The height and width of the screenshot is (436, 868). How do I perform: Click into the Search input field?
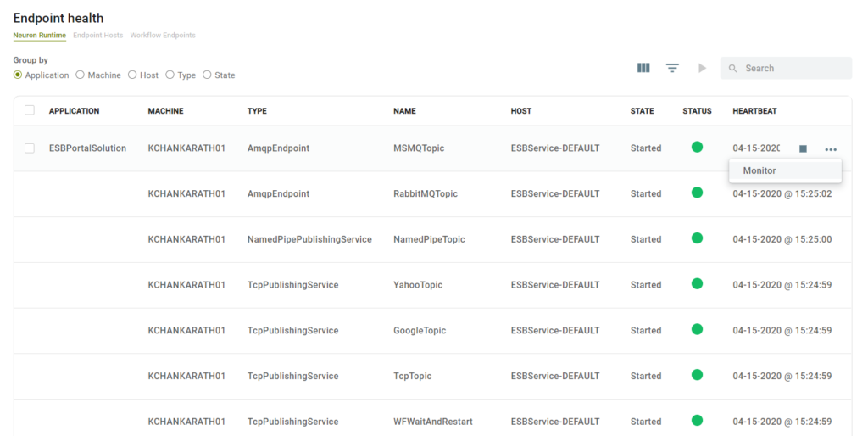point(794,69)
